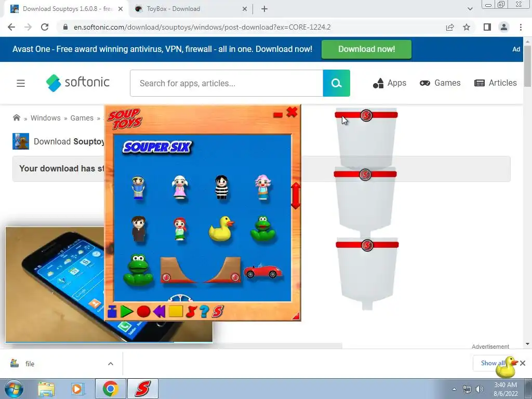Open a new browser tab
The width and height of the screenshot is (532, 399).
pos(264,9)
